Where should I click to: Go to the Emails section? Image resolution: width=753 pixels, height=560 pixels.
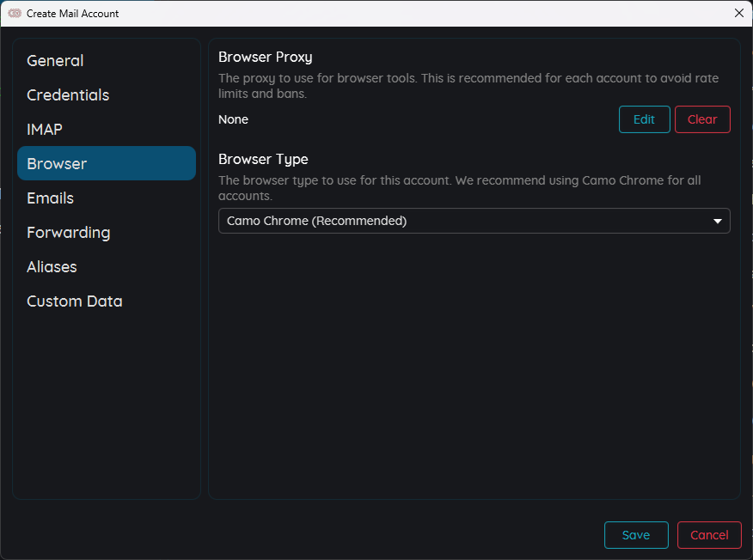coord(106,198)
